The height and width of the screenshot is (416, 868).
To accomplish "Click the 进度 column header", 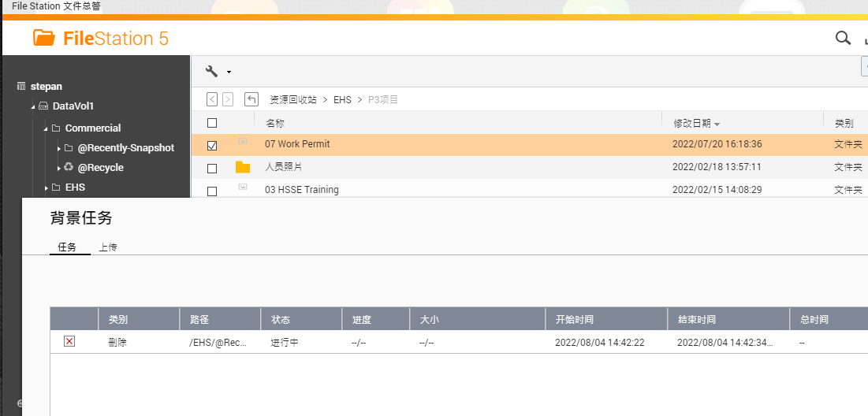I will pyautogui.click(x=362, y=319).
